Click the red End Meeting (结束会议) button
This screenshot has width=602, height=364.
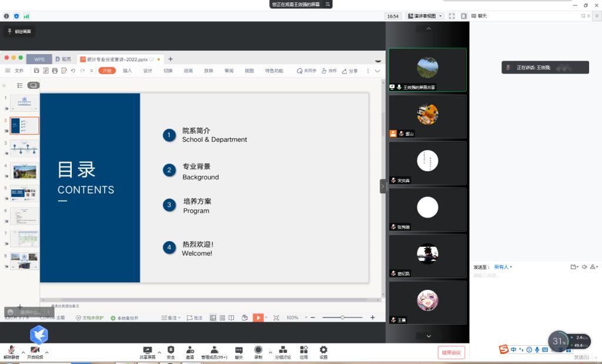tap(451, 352)
